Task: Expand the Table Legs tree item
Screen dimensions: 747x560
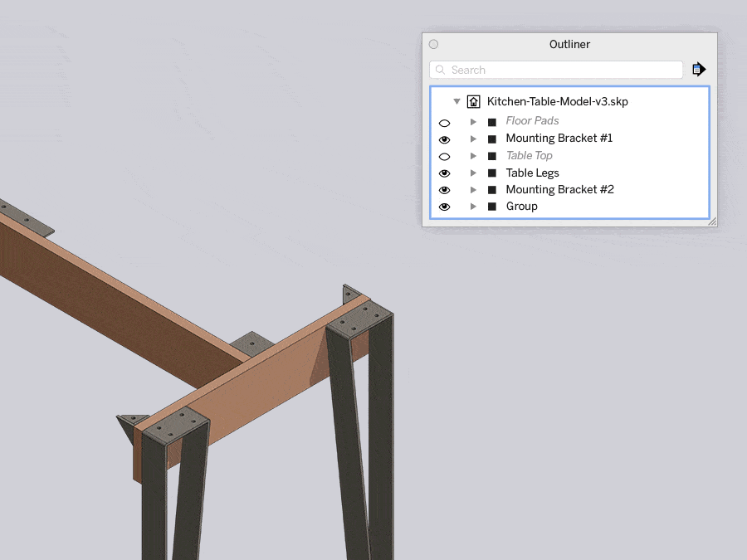Action: point(473,173)
